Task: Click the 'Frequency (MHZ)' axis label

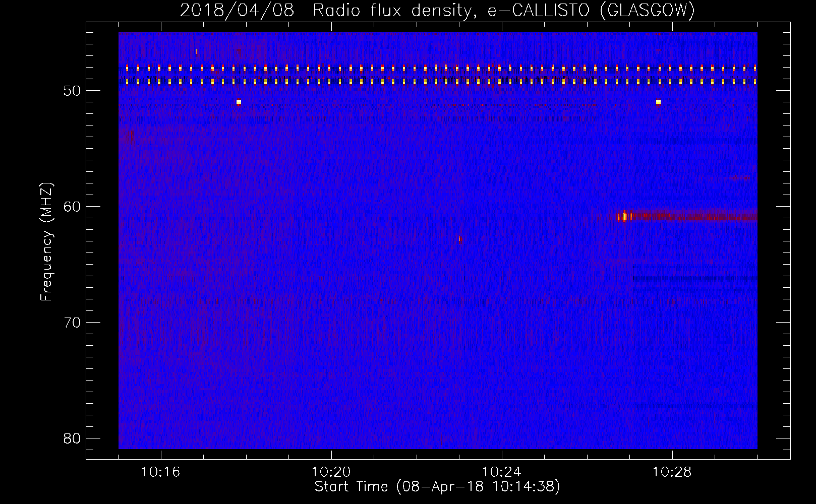Action: [46, 242]
